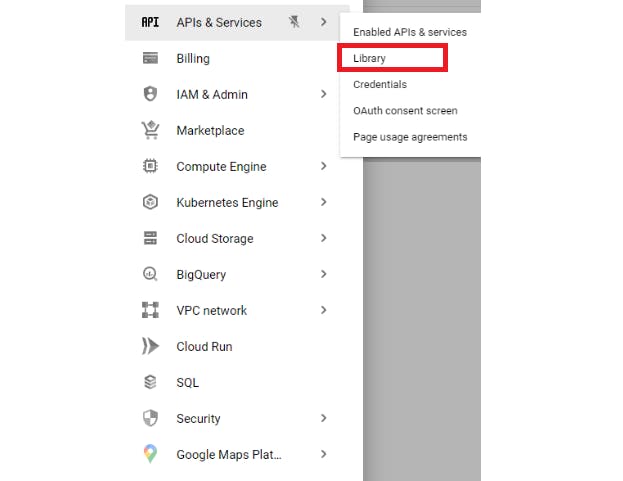Click the Billing card icon

(150, 58)
